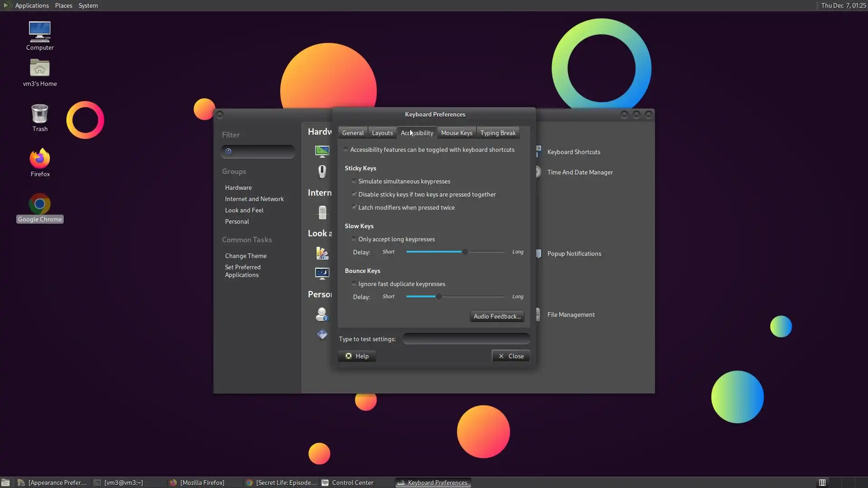Open the Google Chrome desktop icon

pyautogui.click(x=40, y=204)
